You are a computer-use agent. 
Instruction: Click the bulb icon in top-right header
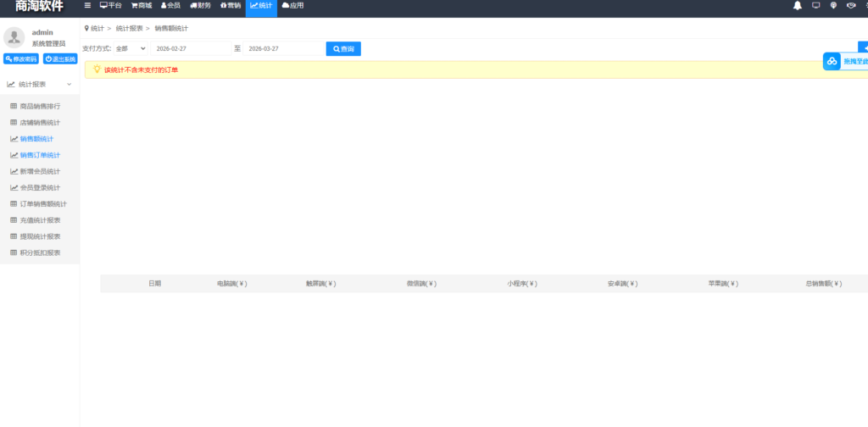pos(833,6)
